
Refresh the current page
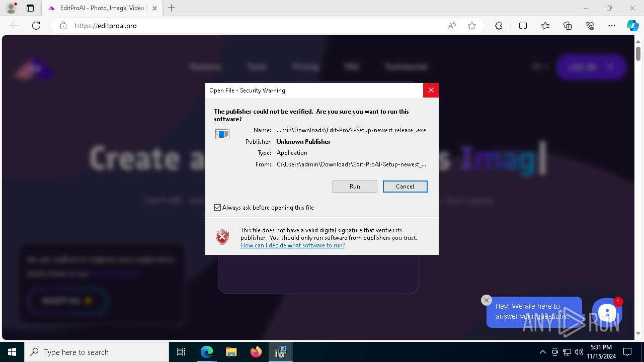[x=36, y=26]
